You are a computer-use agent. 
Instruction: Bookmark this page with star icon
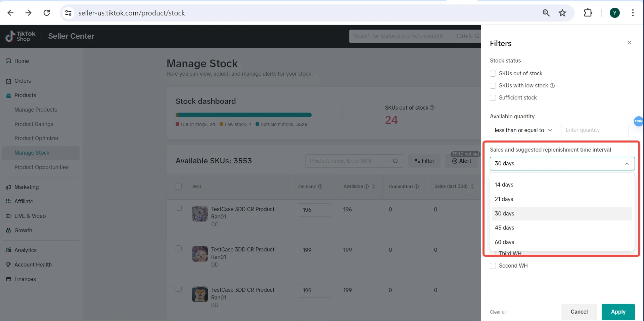point(562,13)
